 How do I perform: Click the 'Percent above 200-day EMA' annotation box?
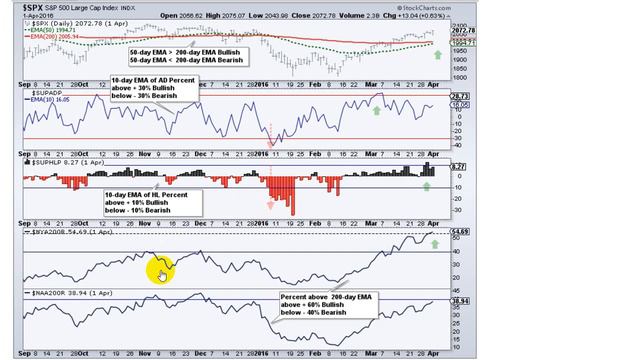[x=329, y=304]
